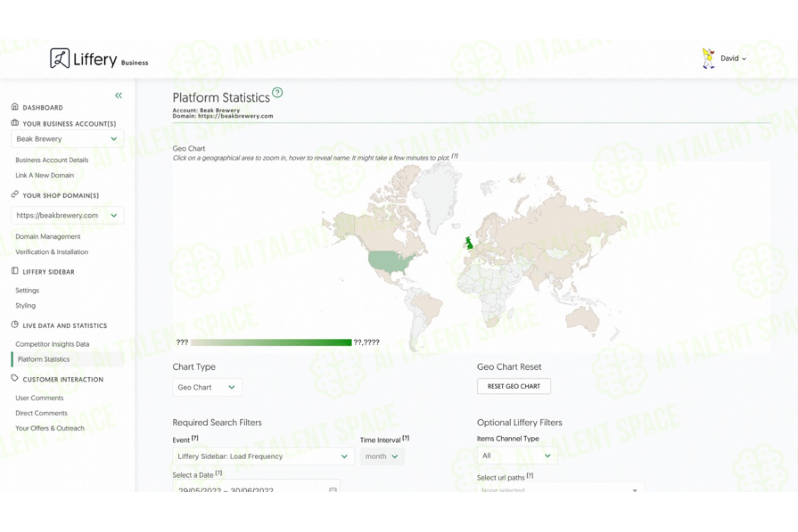Click the Your Business Account(s) heading
Viewport: 798px width, 532px height.
69,123
